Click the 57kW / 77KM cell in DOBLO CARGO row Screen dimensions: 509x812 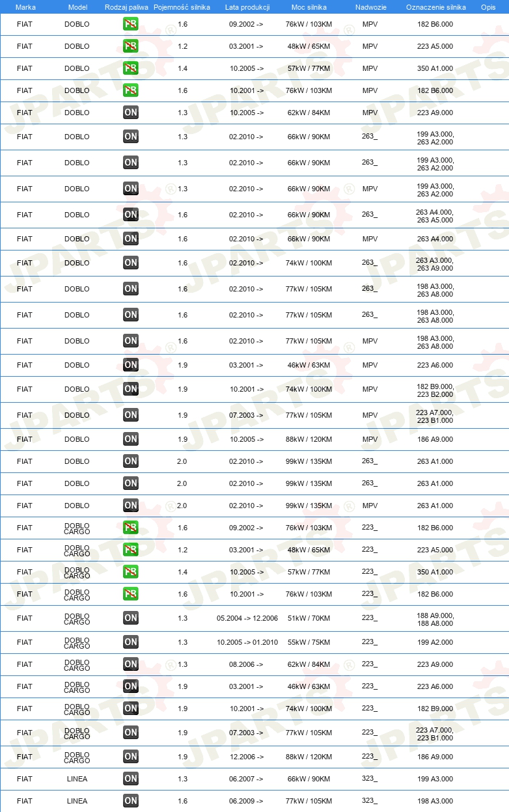pyautogui.click(x=309, y=572)
